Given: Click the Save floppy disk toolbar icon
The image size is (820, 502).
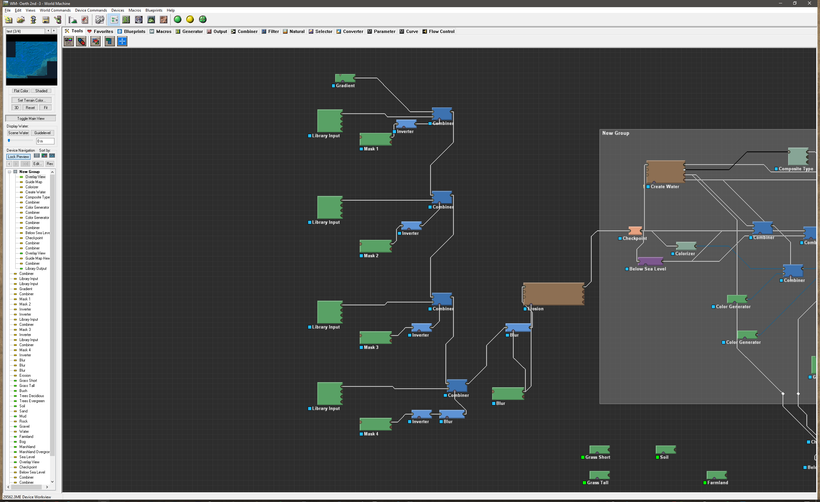Looking at the screenshot, I should click(45, 20).
